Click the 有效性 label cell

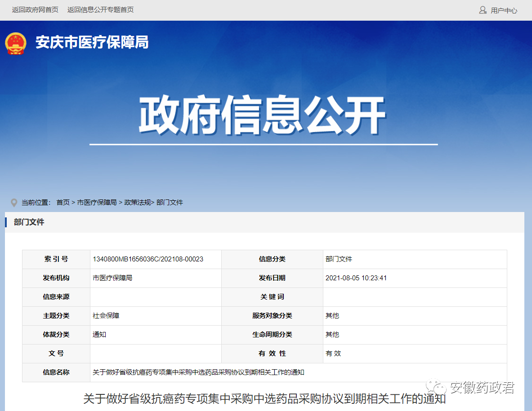point(272,354)
